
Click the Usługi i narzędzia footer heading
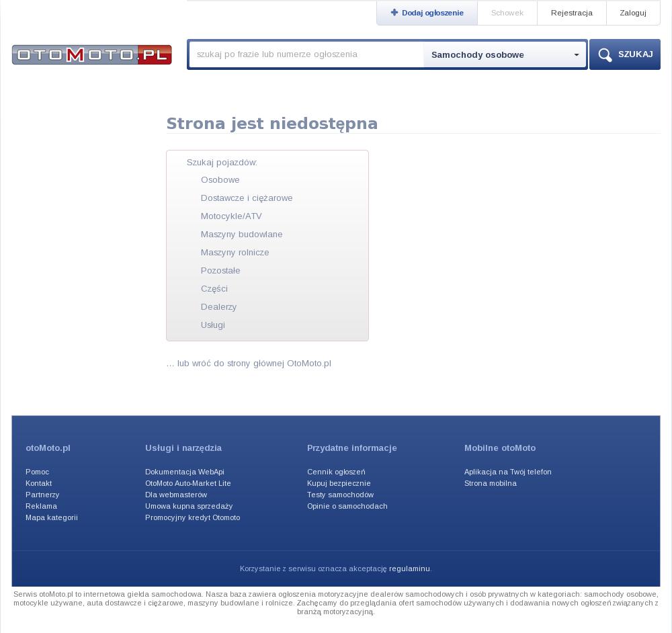coord(183,448)
